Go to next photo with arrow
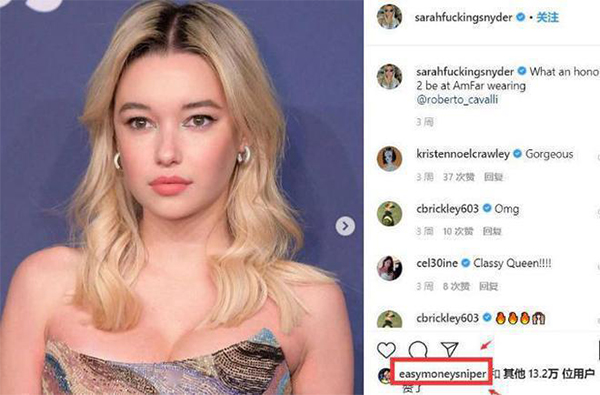Image resolution: width=600 pixels, height=395 pixels. click(x=345, y=226)
